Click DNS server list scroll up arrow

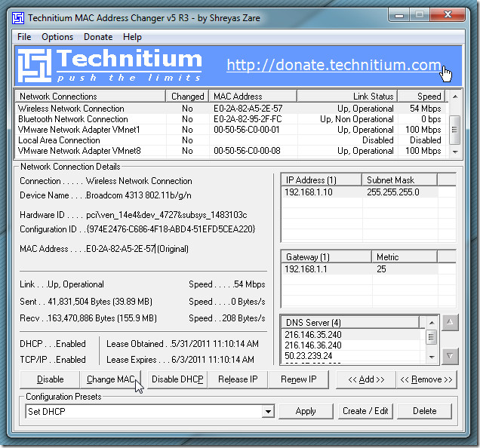pyautogui.click(x=432, y=323)
